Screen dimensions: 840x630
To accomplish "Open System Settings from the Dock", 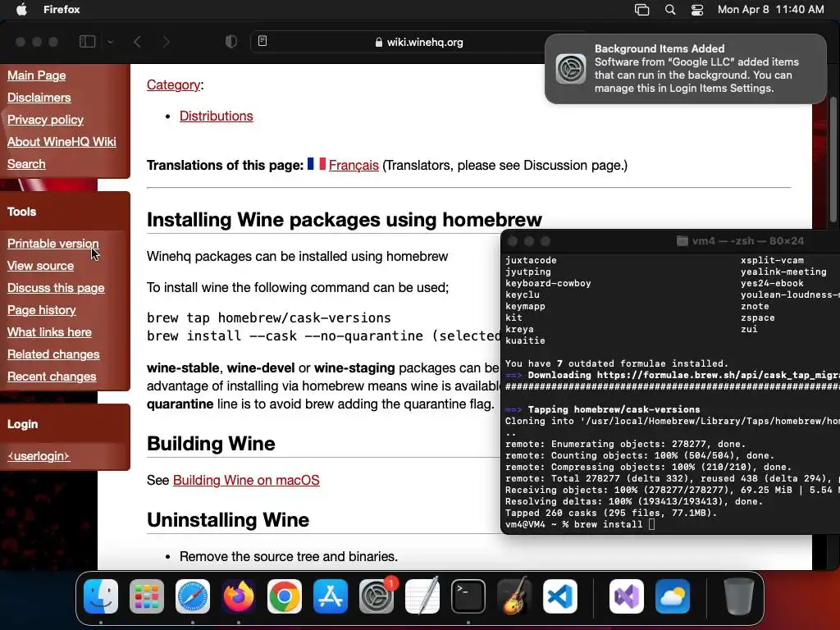I will (377, 596).
